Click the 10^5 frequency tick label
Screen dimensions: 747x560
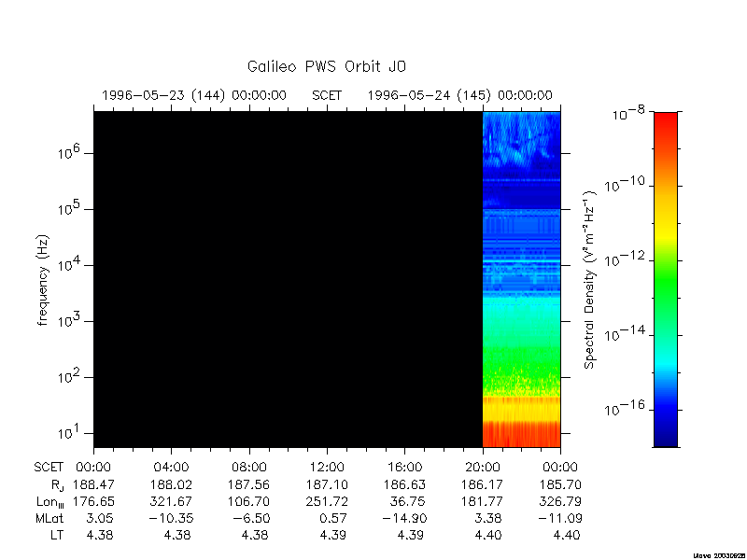[69, 208]
